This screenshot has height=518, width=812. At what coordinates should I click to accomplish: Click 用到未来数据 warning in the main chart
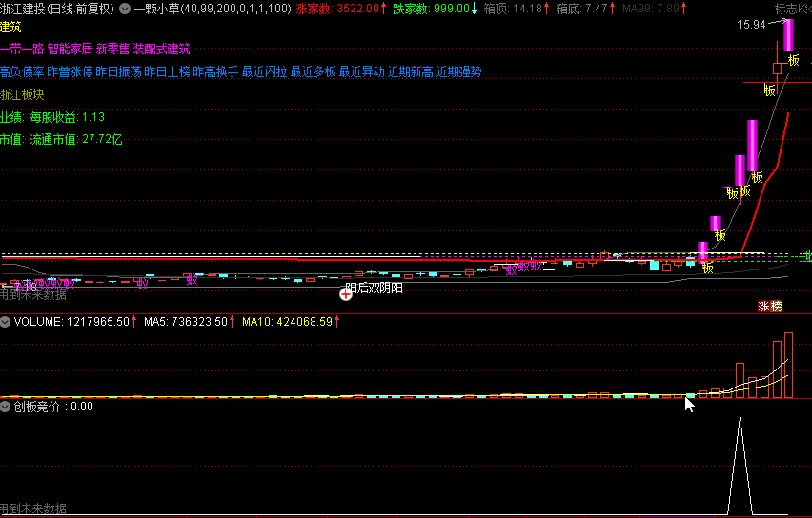click(33, 295)
